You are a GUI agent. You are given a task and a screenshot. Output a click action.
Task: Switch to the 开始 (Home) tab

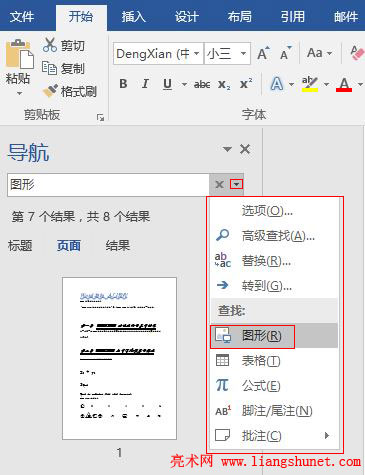pos(81,17)
